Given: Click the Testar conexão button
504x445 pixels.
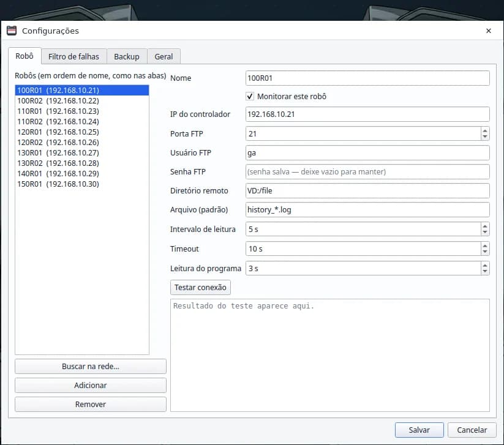Looking at the screenshot, I should tap(200, 287).
